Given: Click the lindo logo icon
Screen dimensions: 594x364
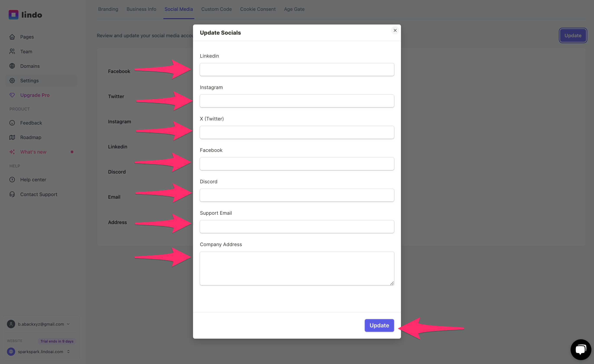Looking at the screenshot, I should pyautogui.click(x=13, y=15).
